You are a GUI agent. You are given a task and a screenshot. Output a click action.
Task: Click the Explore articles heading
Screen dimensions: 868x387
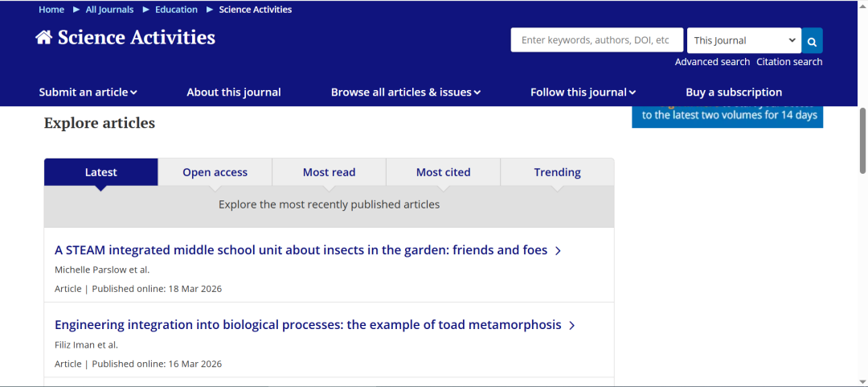point(100,123)
